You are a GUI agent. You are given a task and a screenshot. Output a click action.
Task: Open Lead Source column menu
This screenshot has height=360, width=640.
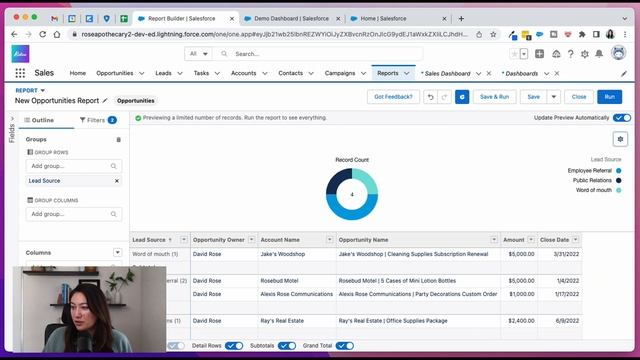tap(184, 240)
